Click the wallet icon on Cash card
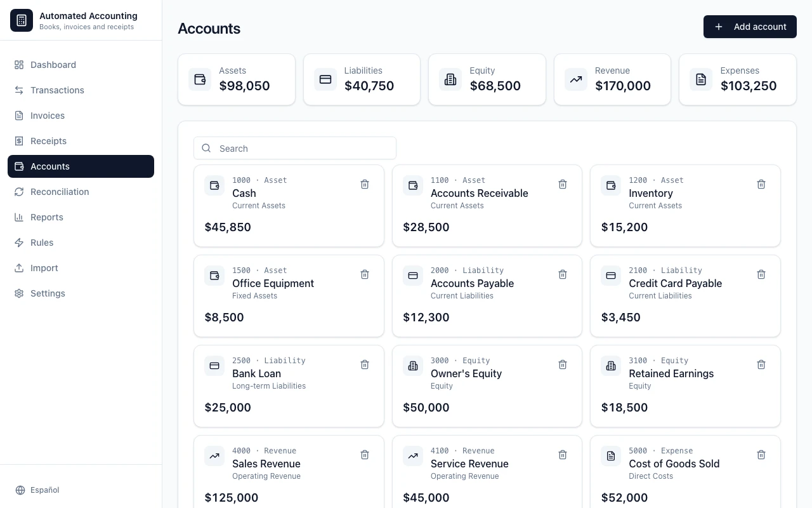 214,185
